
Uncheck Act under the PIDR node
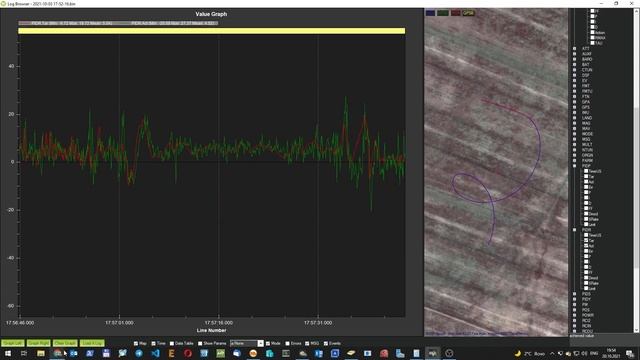(x=586, y=246)
